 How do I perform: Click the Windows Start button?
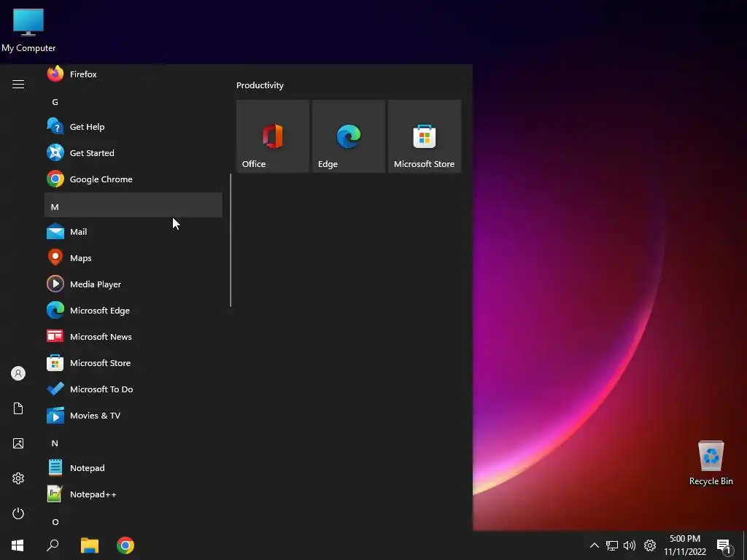[x=18, y=545]
